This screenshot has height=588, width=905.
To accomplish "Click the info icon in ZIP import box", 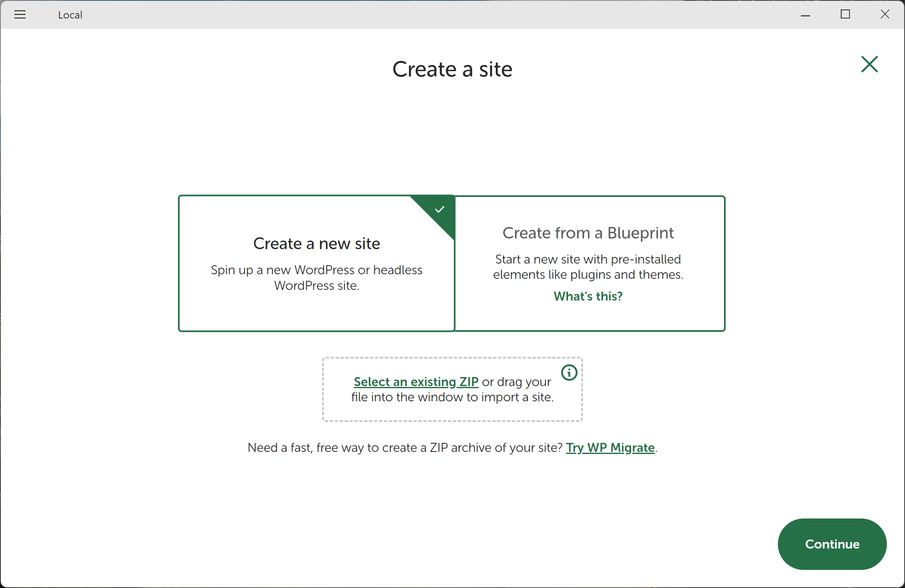I will click(x=569, y=373).
